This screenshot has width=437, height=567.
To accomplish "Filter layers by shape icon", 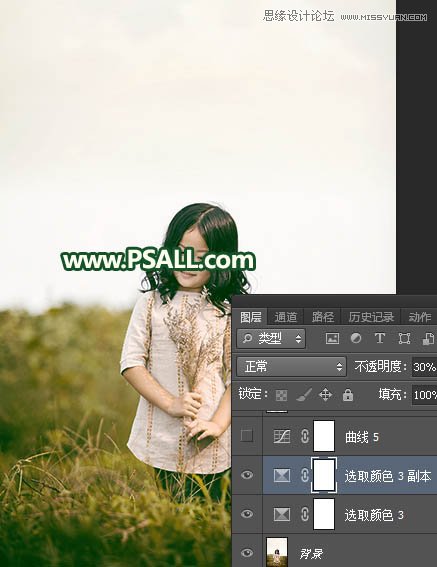I will click(x=404, y=338).
